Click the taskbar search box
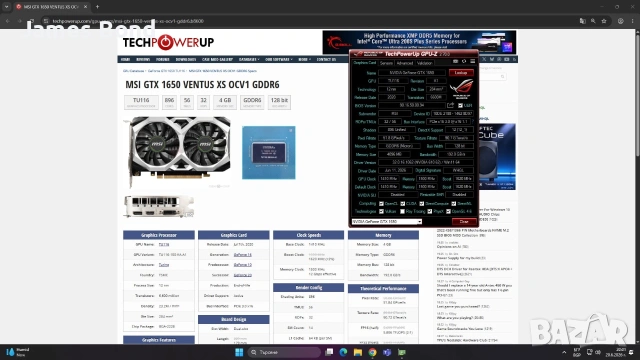Screen dimensions: 640x360 [x=284, y=352]
